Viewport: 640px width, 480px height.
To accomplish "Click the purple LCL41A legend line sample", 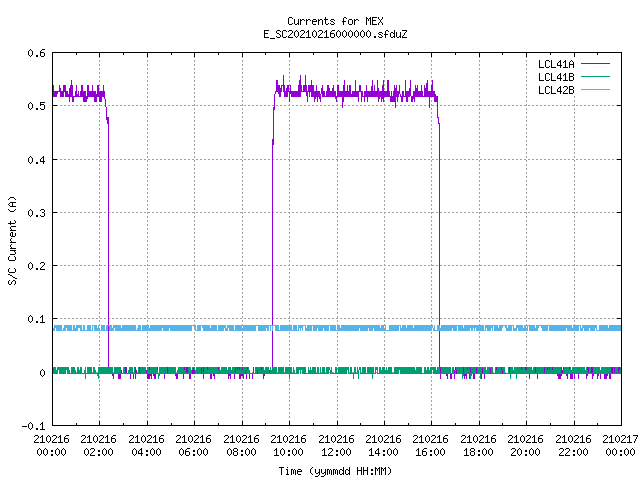I will [595, 64].
